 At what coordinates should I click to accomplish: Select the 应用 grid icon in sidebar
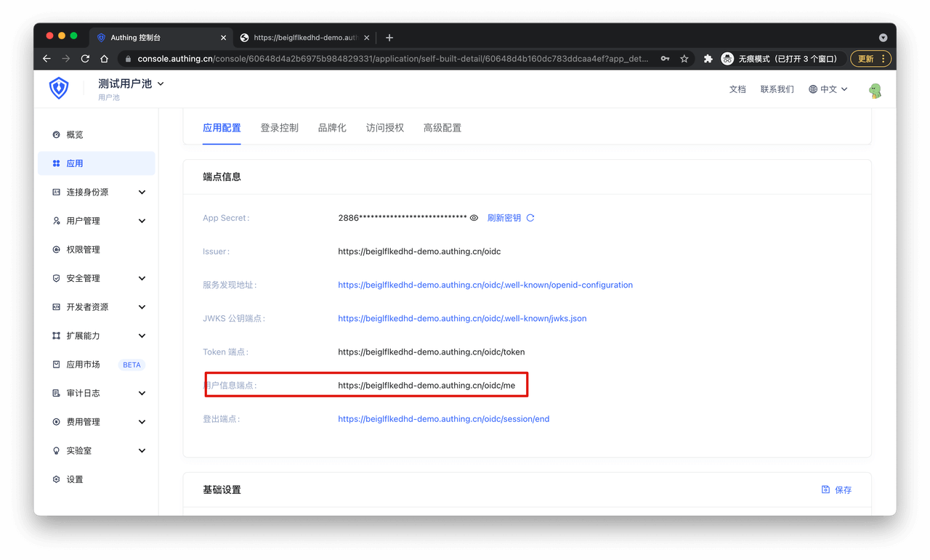(56, 163)
